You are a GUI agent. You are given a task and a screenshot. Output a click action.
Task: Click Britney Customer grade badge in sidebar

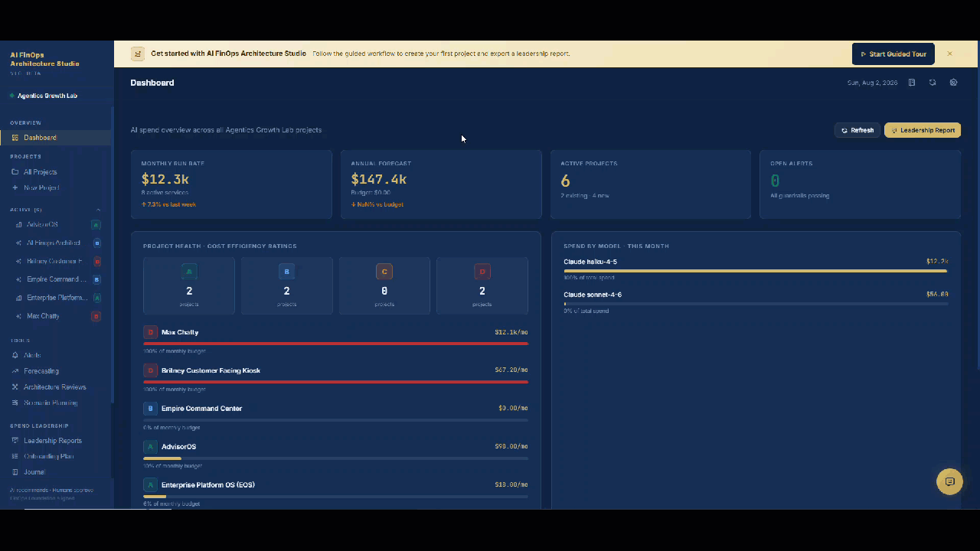pyautogui.click(x=96, y=261)
